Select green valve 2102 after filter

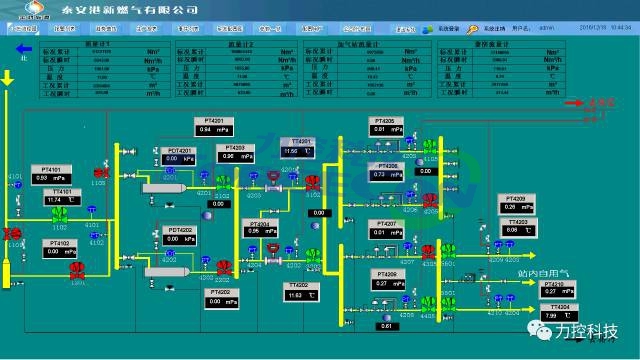click(223, 184)
